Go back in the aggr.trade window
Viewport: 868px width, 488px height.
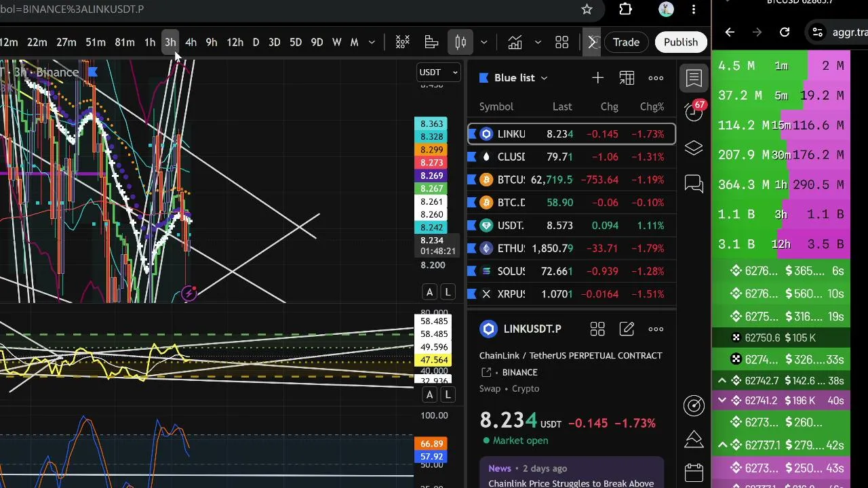pos(730,32)
